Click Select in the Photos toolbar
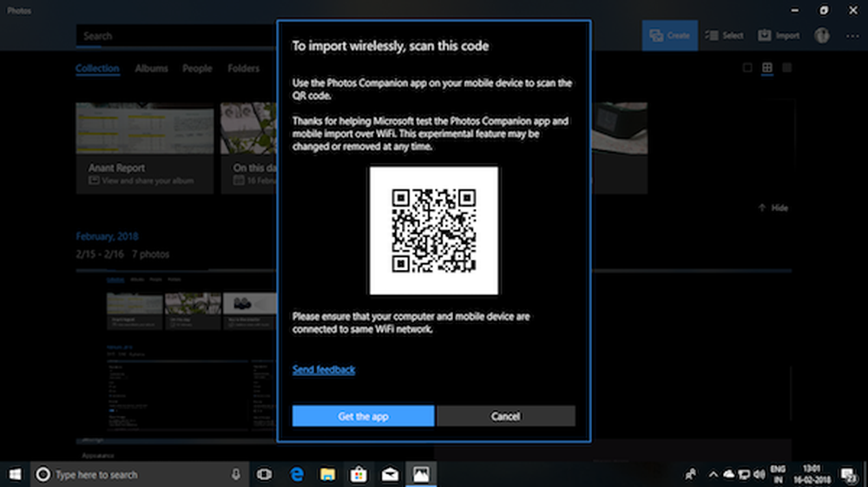Viewport: 868px width, 487px height. tap(725, 36)
